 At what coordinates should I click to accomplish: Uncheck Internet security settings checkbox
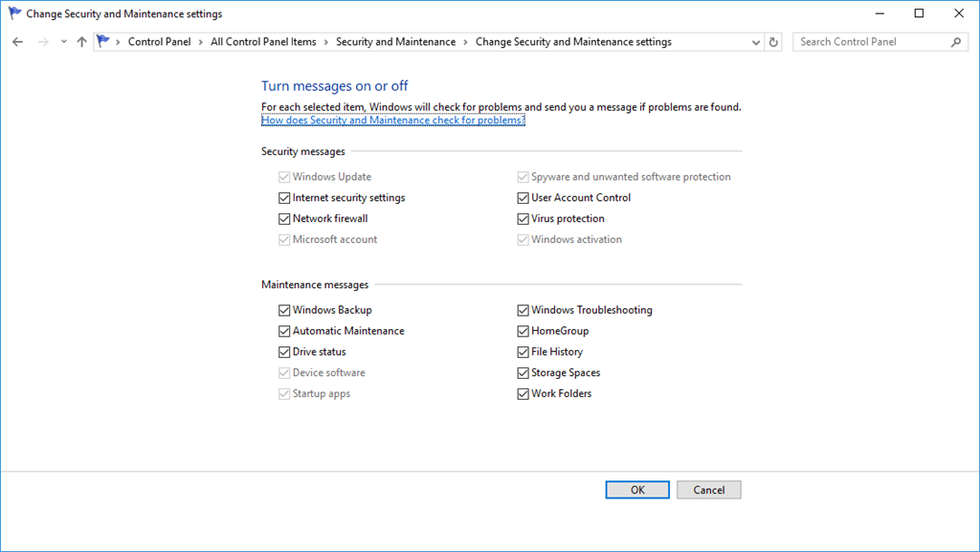click(284, 198)
